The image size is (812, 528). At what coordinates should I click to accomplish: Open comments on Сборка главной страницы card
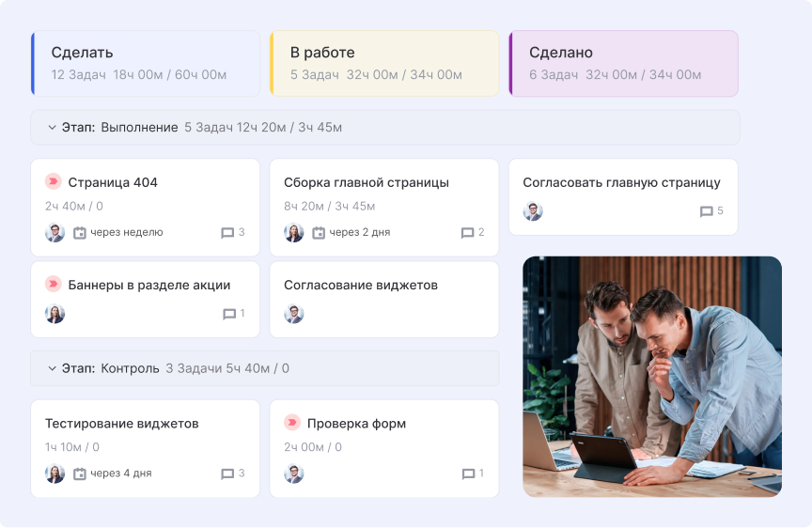tap(468, 233)
